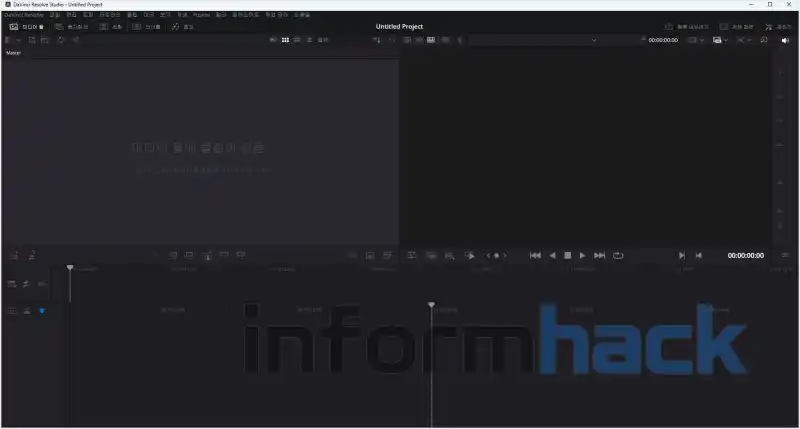Click the lower timeline playhead handle

[431, 305]
